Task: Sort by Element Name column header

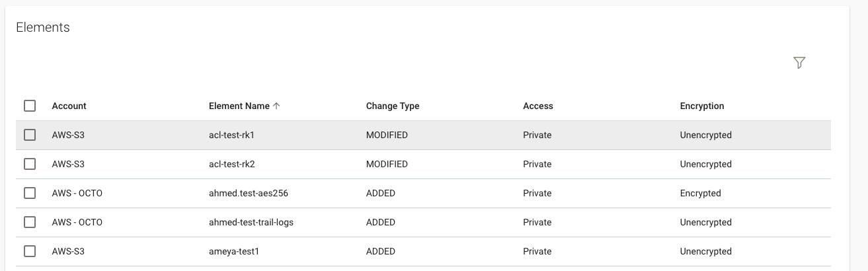Action: point(239,106)
